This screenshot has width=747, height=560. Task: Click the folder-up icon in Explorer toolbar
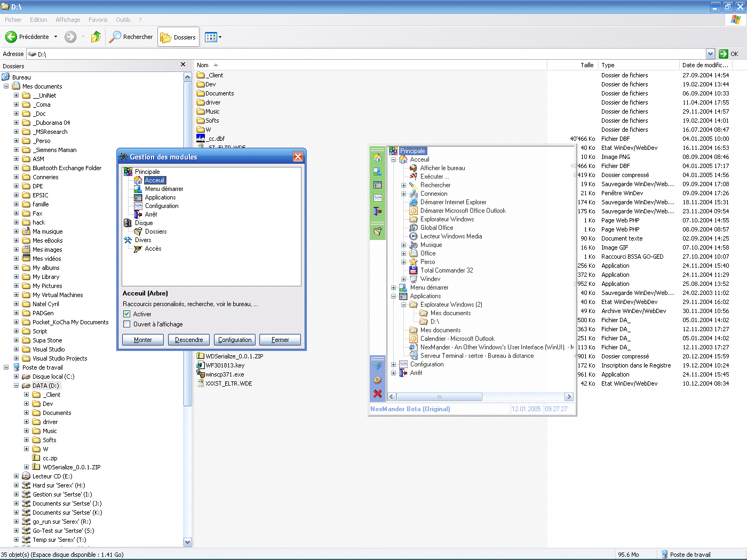96,37
